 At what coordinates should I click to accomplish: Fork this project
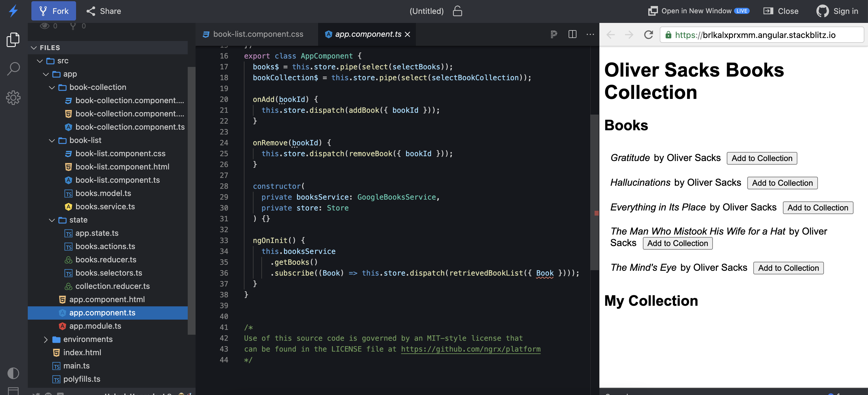pyautogui.click(x=54, y=11)
